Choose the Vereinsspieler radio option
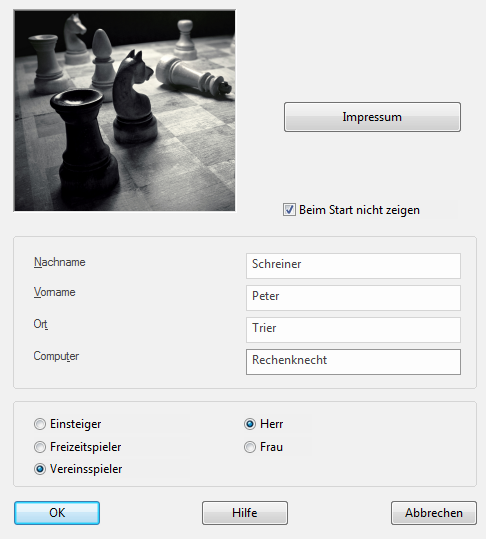Screen dimensions: 486x539 click(40, 469)
